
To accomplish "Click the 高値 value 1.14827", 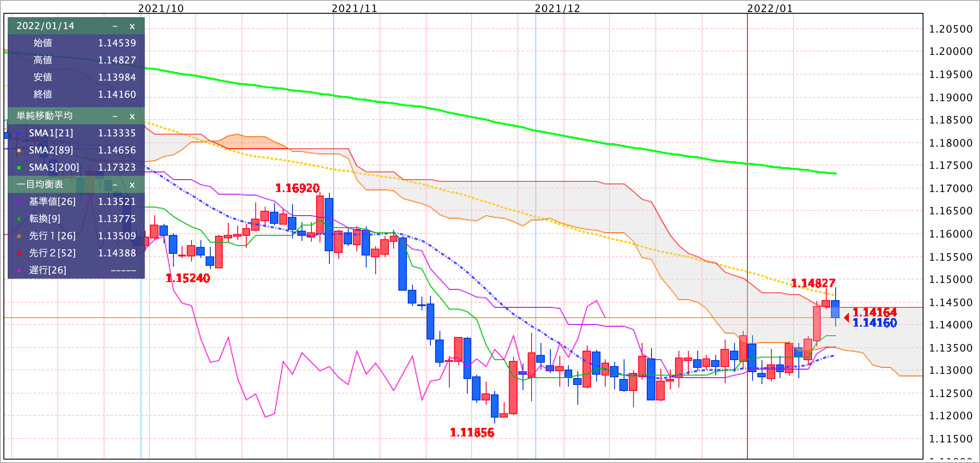I will pyautogui.click(x=117, y=60).
